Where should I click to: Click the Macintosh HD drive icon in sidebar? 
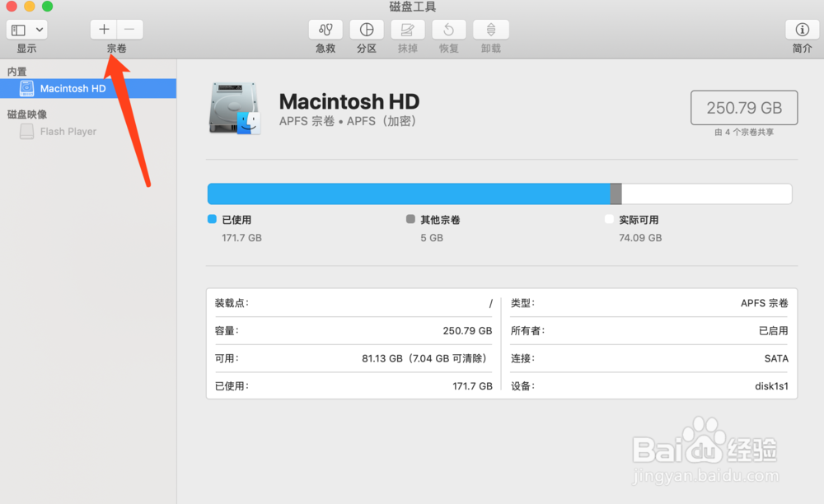(27, 88)
